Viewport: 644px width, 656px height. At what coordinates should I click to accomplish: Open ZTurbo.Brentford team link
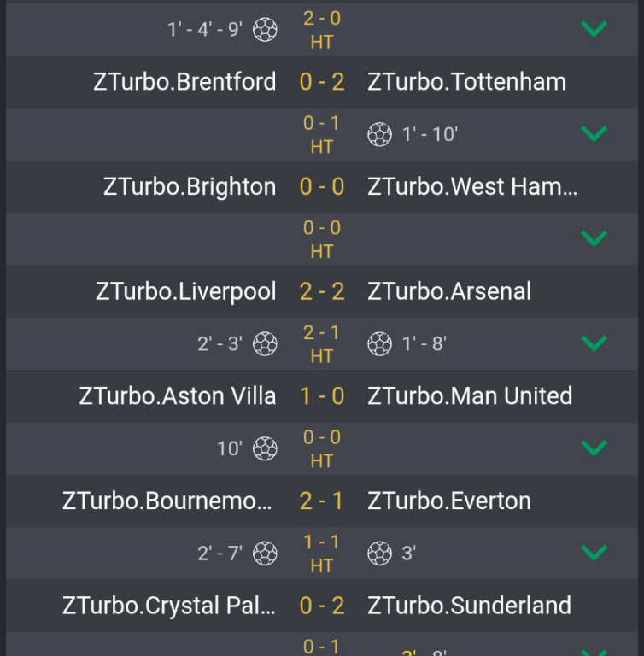(x=184, y=82)
